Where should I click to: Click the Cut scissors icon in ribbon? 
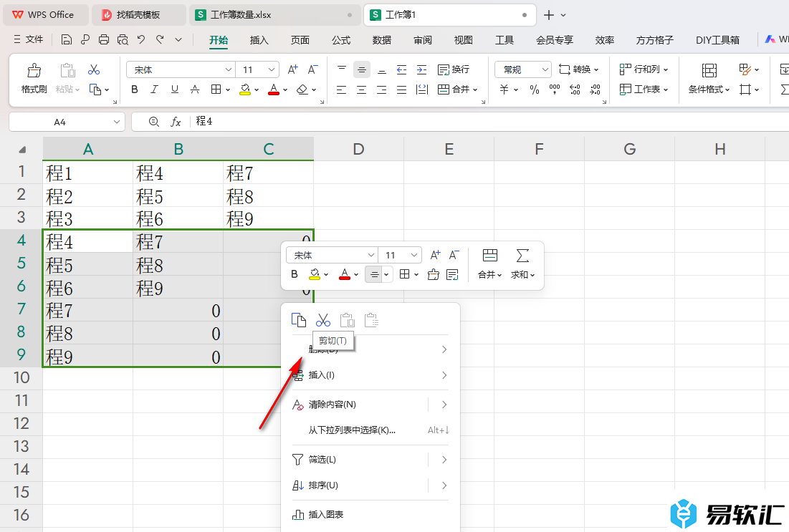click(x=94, y=70)
